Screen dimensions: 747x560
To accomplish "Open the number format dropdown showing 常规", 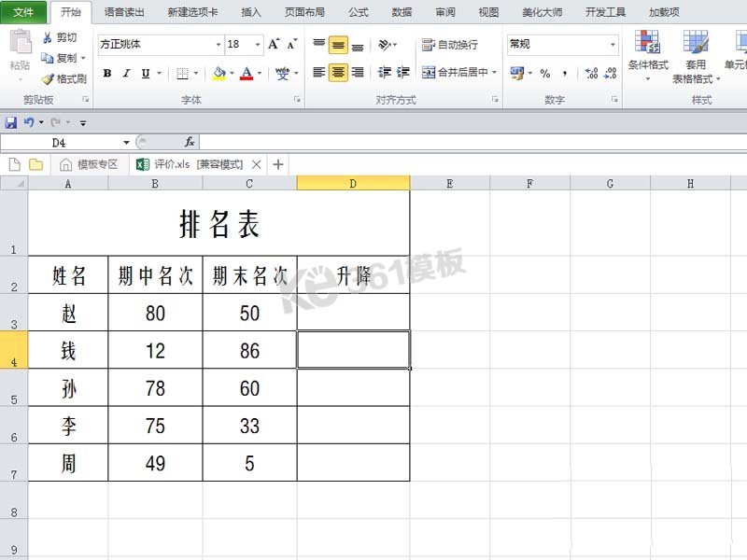I will click(x=613, y=45).
